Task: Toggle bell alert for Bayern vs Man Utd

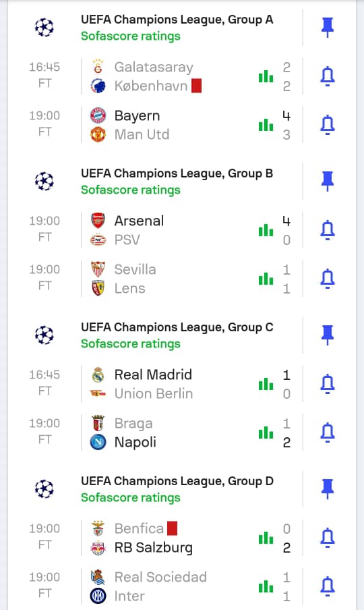Action: tap(328, 125)
